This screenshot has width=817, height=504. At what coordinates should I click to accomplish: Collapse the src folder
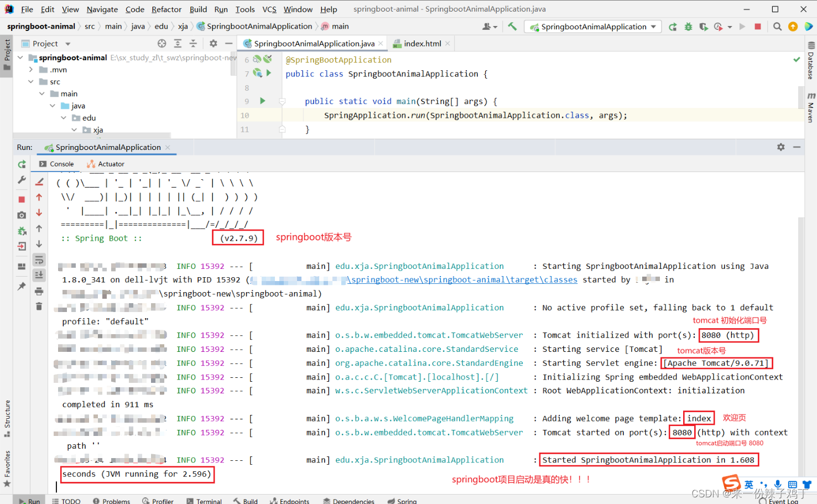click(x=31, y=82)
